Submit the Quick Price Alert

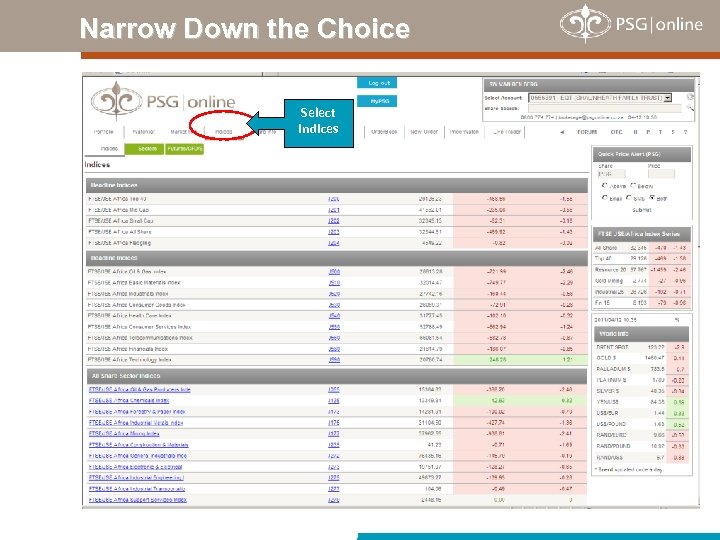[x=641, y=210]
